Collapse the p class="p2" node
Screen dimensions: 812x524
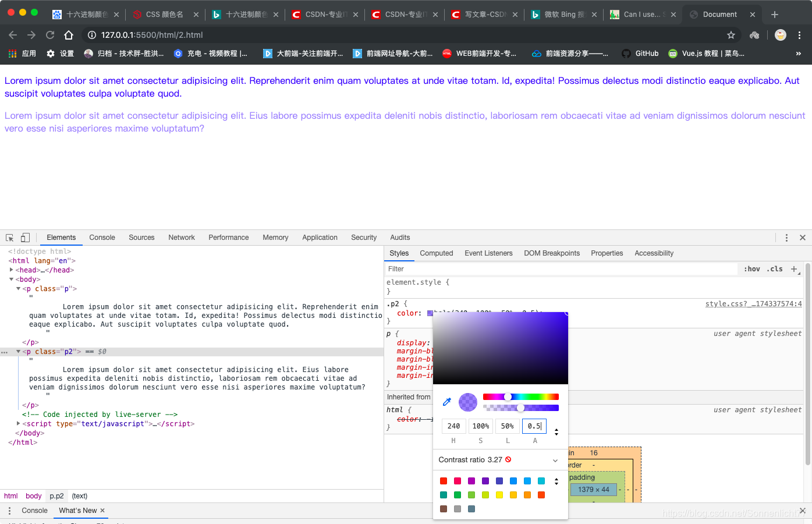(18, 352)
